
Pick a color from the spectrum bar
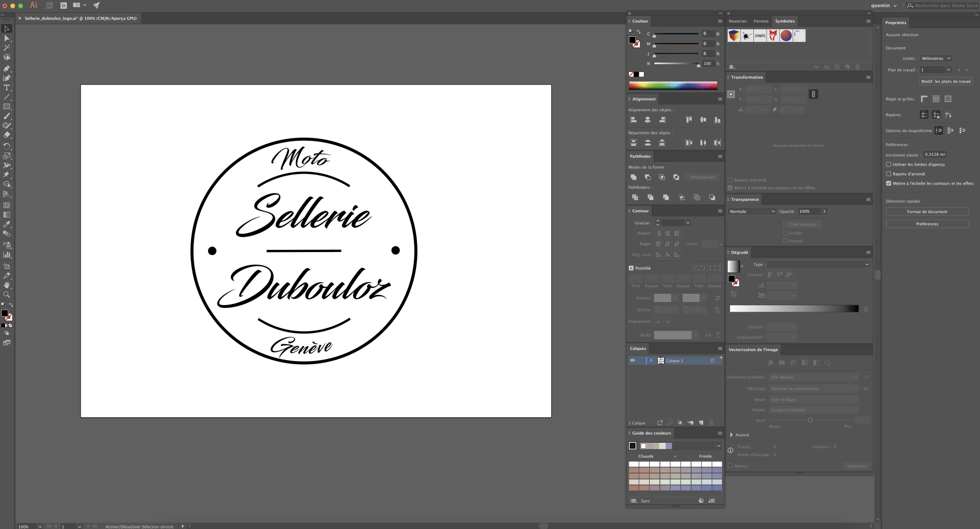coord(673,86)
